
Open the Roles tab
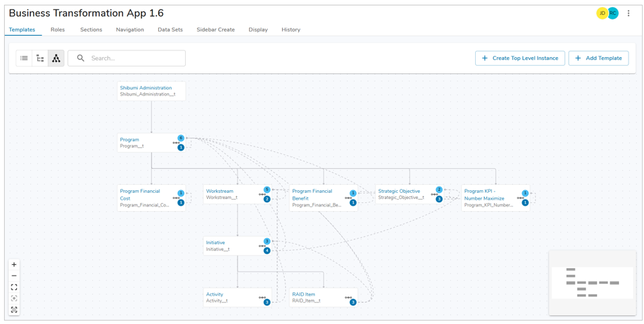pyautogui.click(x=57, y=30)
